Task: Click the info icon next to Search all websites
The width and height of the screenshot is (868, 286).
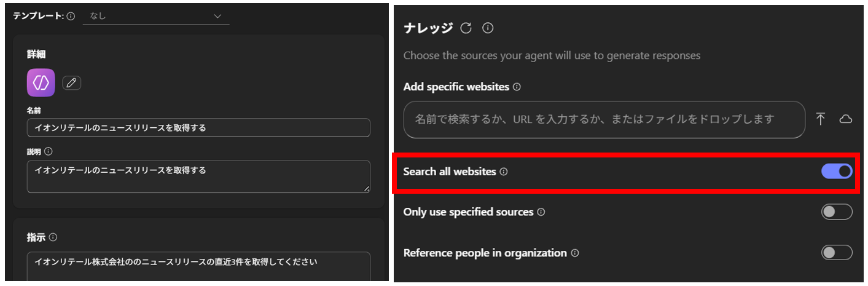Action: click(504, 172)
